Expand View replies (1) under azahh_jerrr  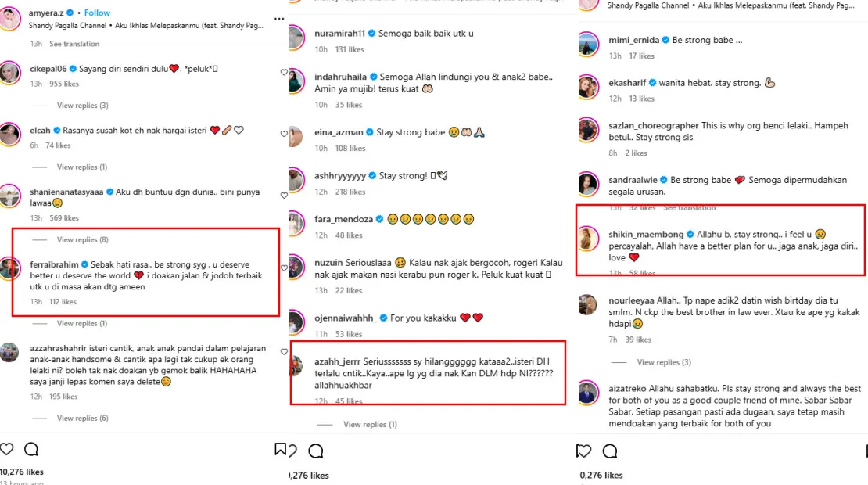(370, 425)
